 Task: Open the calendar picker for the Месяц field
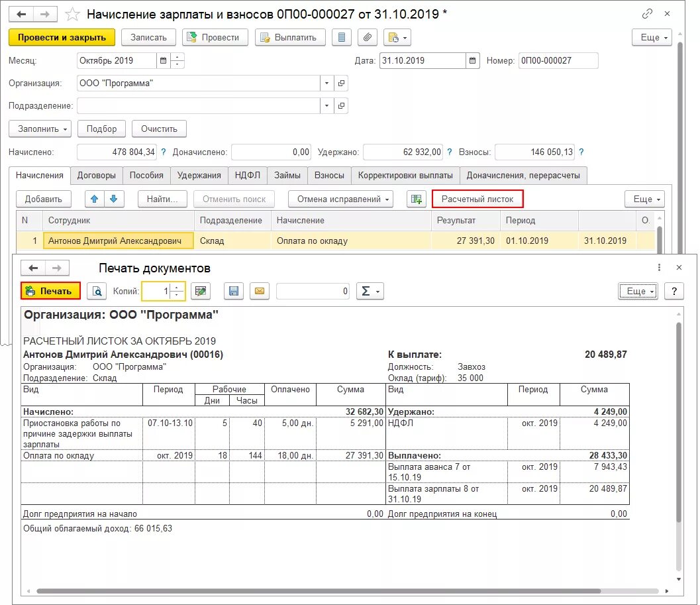point(163,61)
